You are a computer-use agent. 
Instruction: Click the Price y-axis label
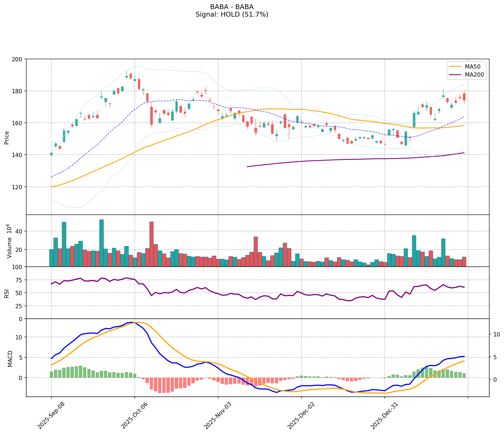[7, 138]
